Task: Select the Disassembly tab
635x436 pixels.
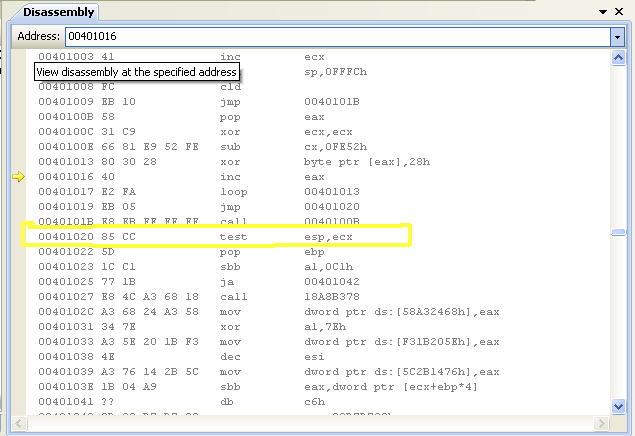Action: (x=58, y=12)
